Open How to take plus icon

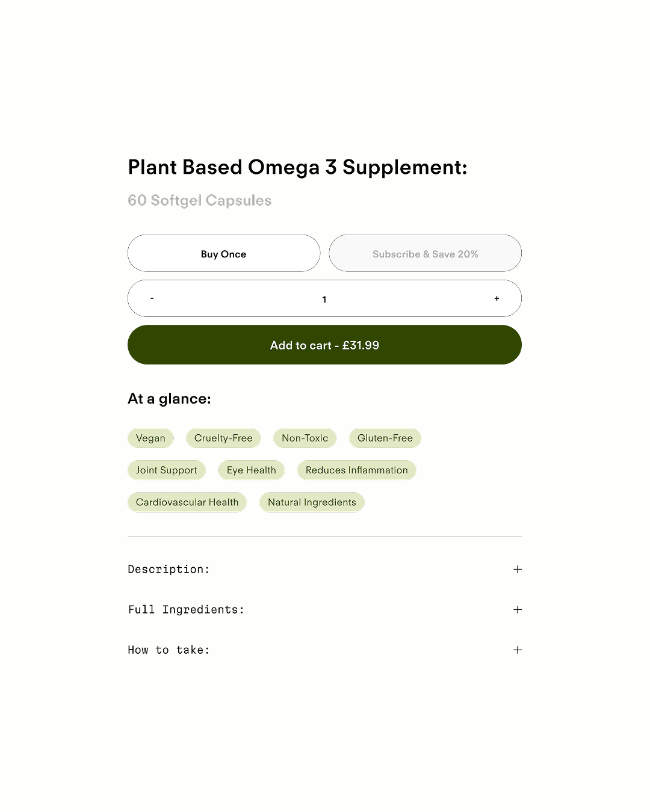[518, 650]
